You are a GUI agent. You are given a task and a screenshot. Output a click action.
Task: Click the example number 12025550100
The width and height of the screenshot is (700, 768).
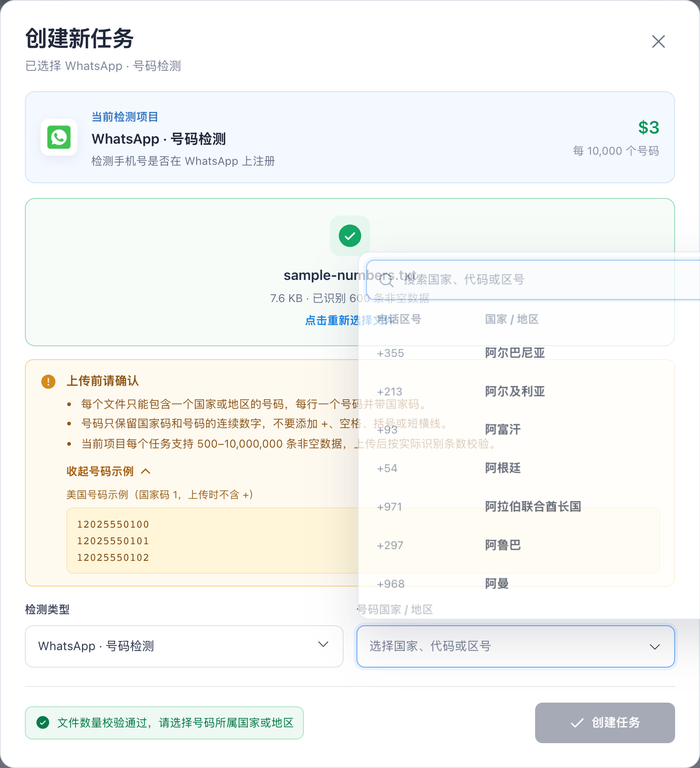pos(113,524)
